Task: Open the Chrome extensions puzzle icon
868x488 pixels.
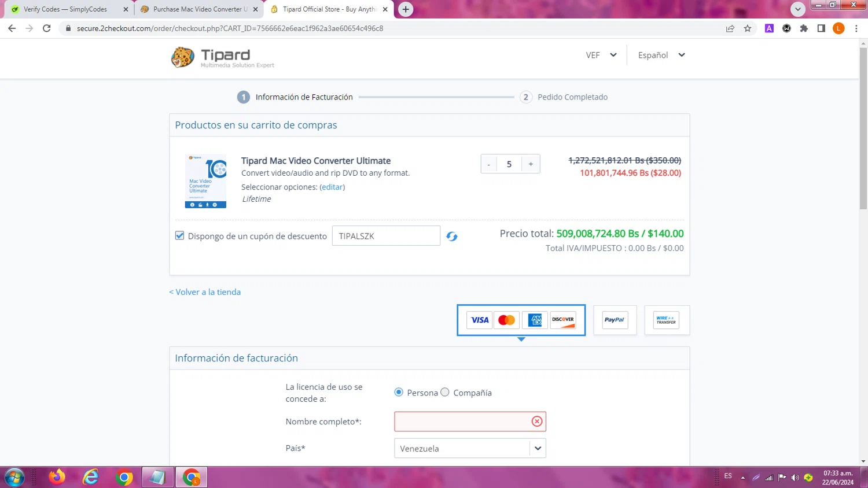Action: click(804, 28)
